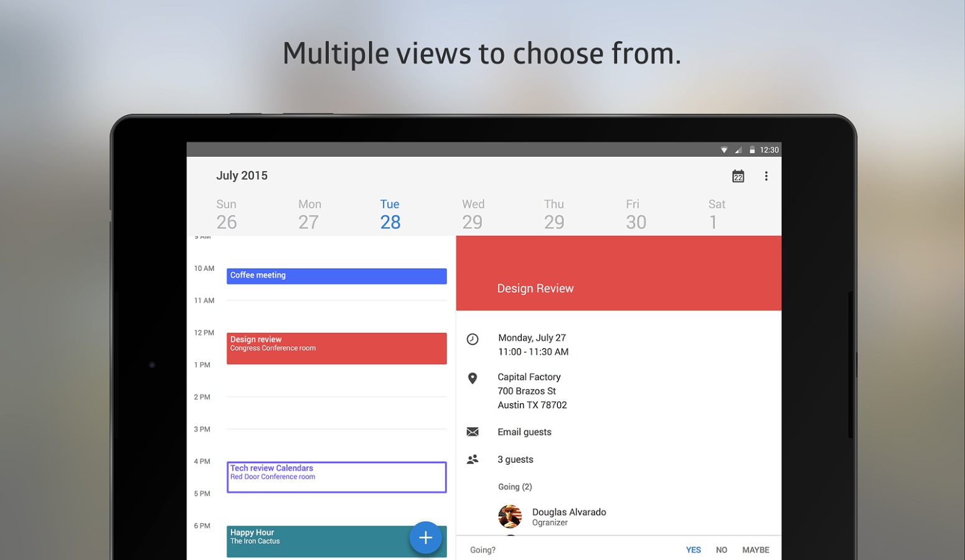Tap the jump-to-today calendar icon

click(x=738, y=177)
